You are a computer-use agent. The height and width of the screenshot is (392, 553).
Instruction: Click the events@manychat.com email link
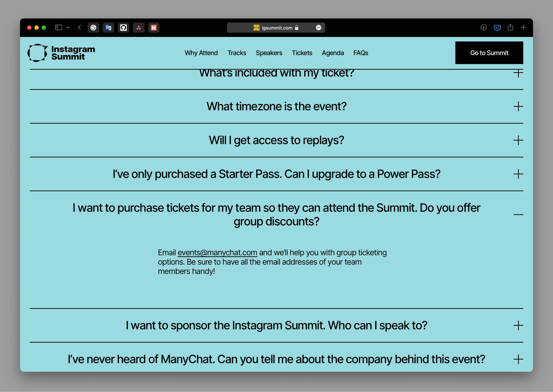coord(217,253)
